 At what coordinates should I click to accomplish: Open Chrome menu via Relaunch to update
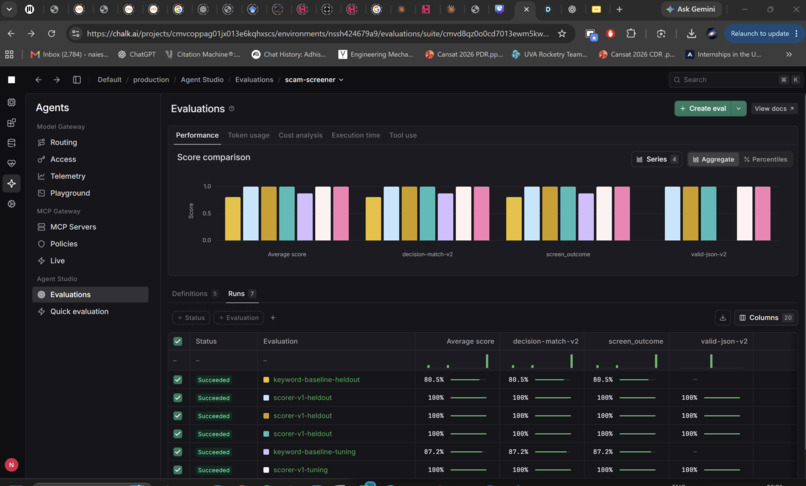click(x=763, y=33)
